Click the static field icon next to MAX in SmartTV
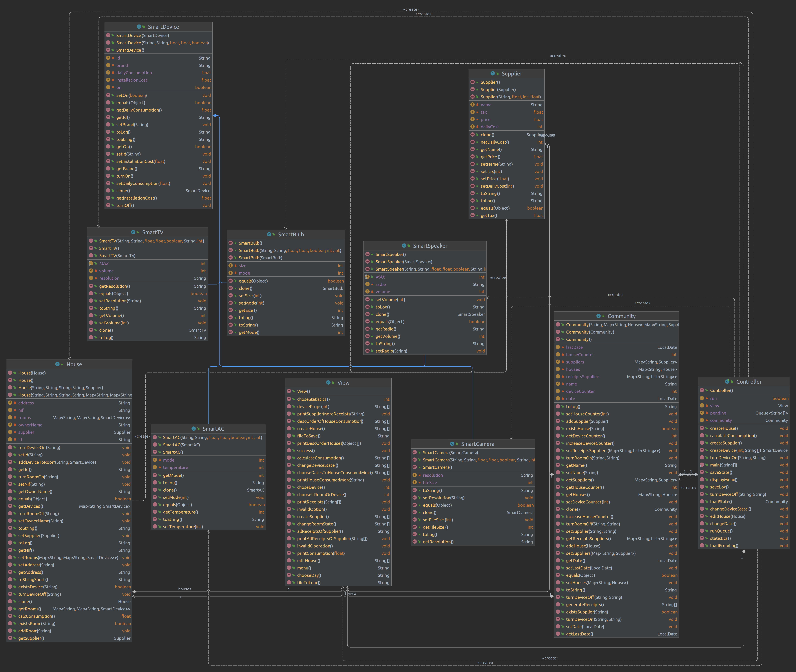The width and height of the screenshot is (796, 672). (x=91, y=263)
